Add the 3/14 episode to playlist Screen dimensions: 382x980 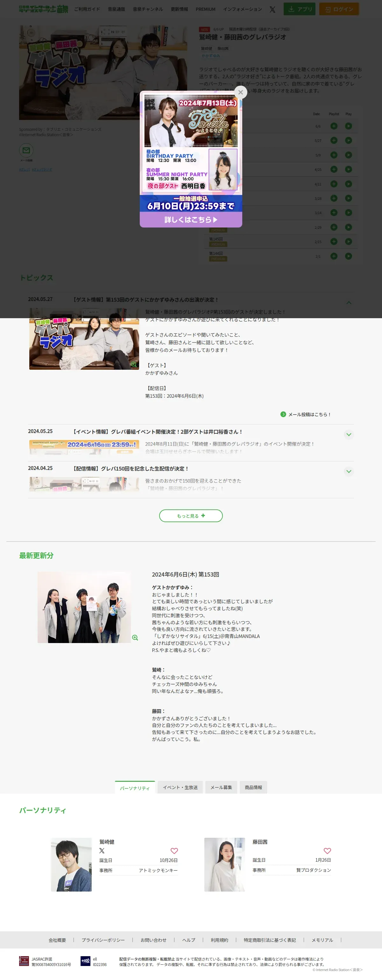(334, 213)
